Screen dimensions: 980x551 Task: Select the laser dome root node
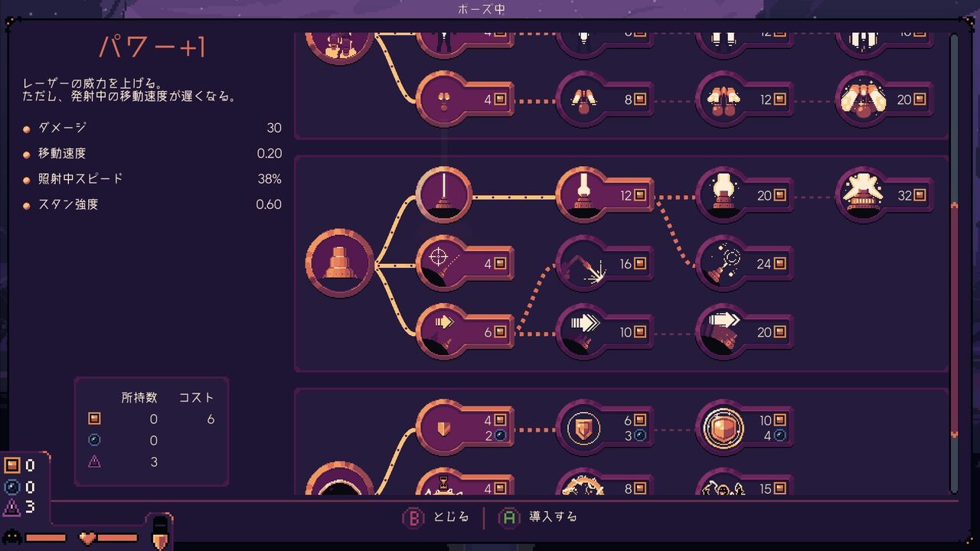[340, 263]
